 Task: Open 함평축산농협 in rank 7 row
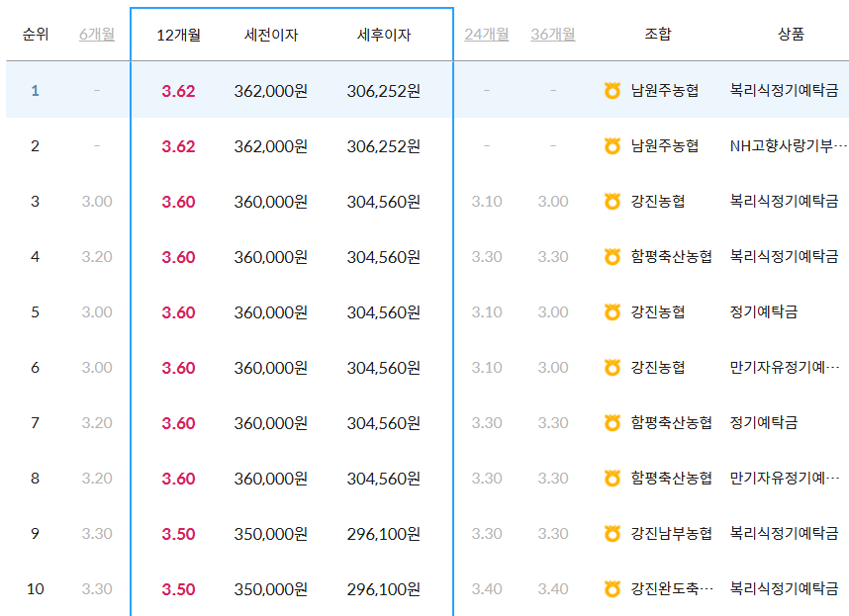pyautogui.click(x=672, y=422)
